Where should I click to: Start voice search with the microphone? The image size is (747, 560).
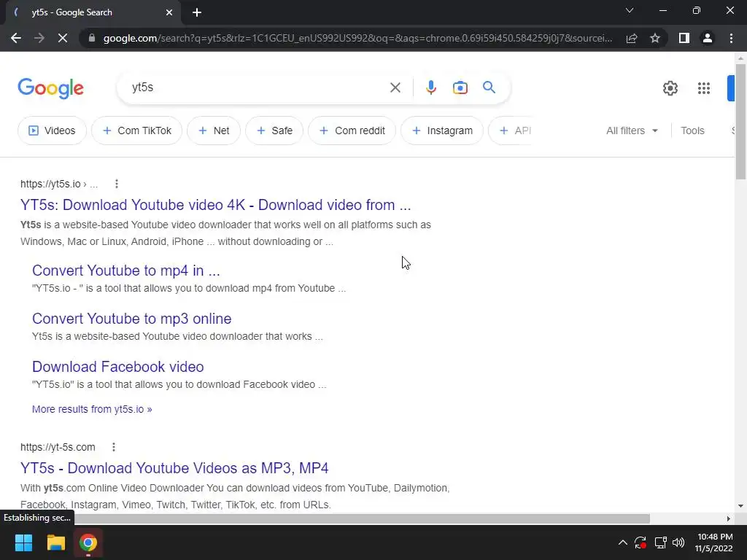(430, 87)
